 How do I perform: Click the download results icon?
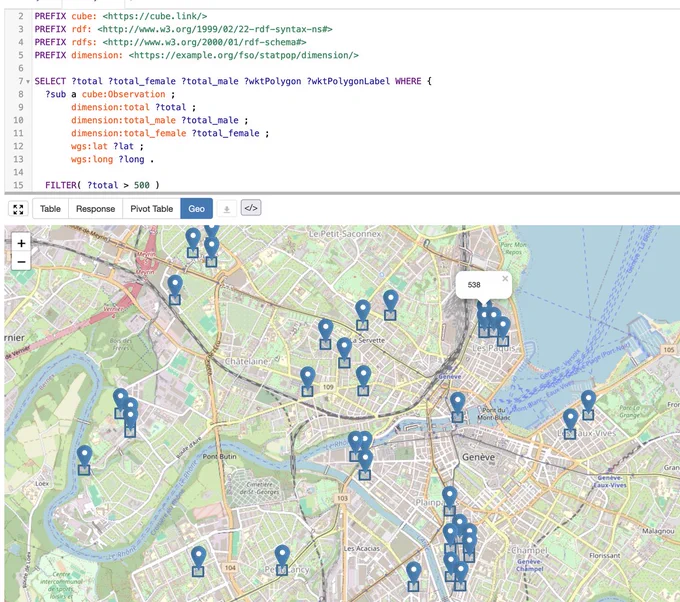pos(226,209)
